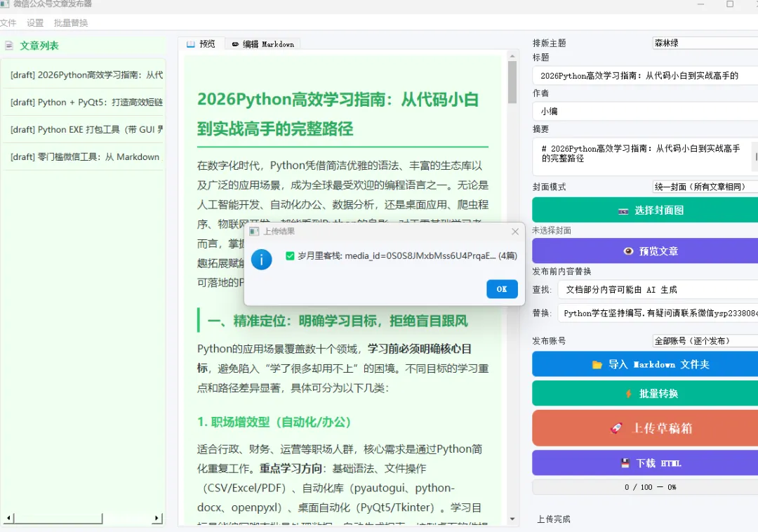The image size is (758, 532).
Task: Click the 上传草稿箱 button
Action: [646, 428]
